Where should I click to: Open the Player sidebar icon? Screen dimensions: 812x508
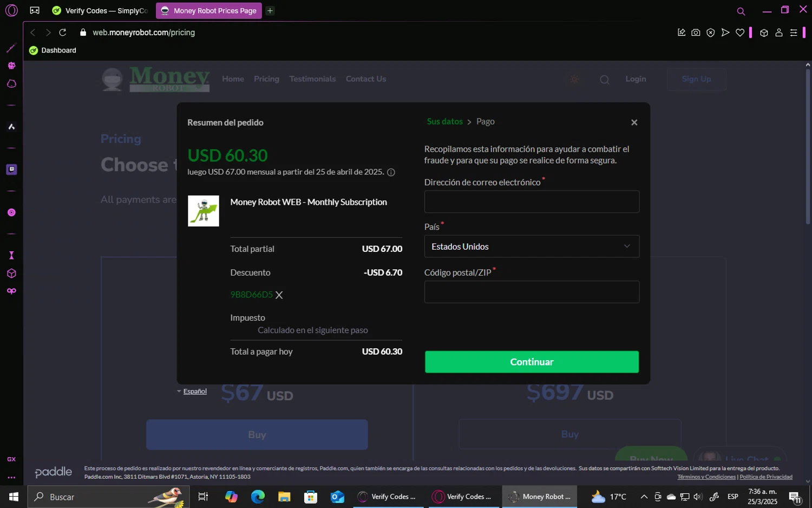[11, 212]
